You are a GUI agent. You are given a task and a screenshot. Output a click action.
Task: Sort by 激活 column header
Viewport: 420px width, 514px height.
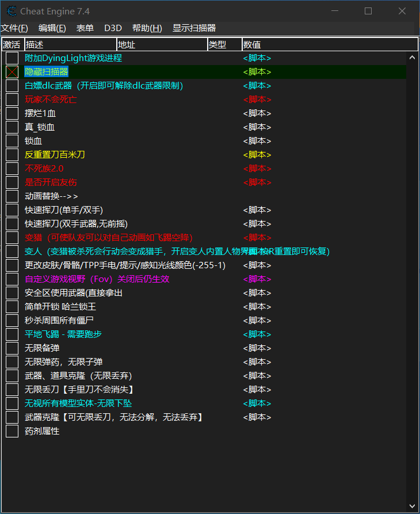[13, 44]
